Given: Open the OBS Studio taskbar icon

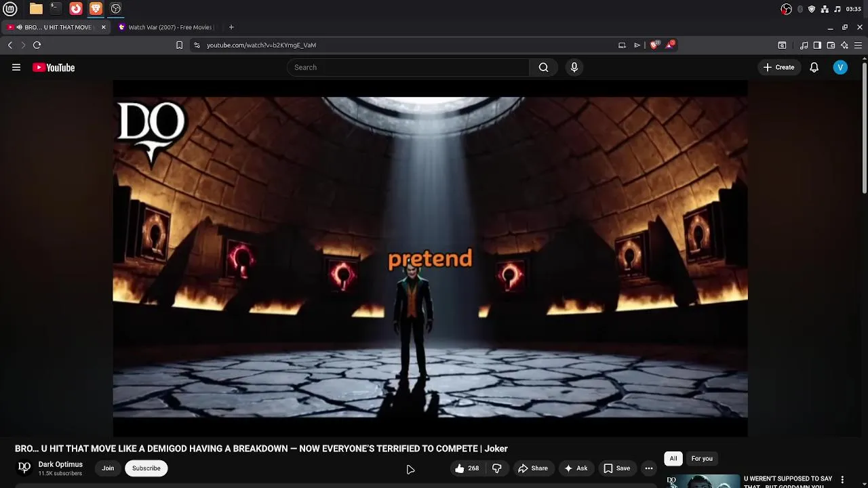Looking at the screenshot, I should tap(116, 9).
